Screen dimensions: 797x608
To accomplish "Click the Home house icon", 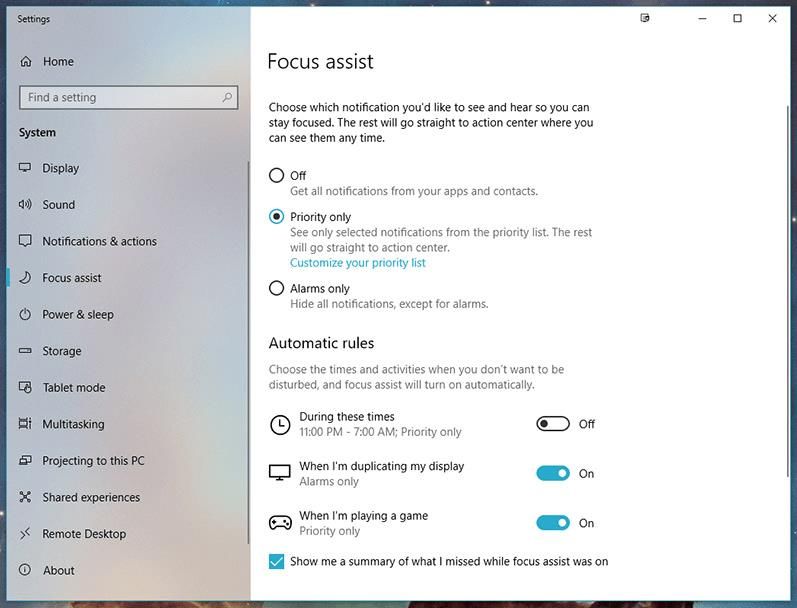I will [25, 62].
